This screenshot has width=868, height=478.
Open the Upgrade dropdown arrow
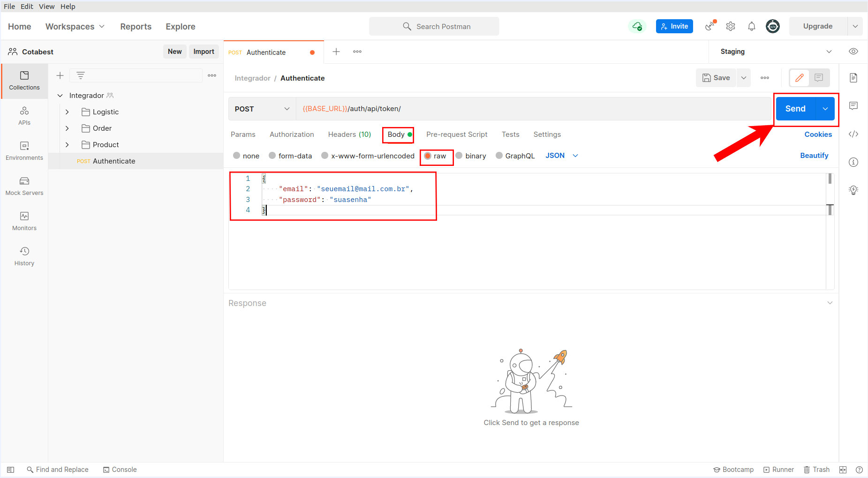point(855,26)
